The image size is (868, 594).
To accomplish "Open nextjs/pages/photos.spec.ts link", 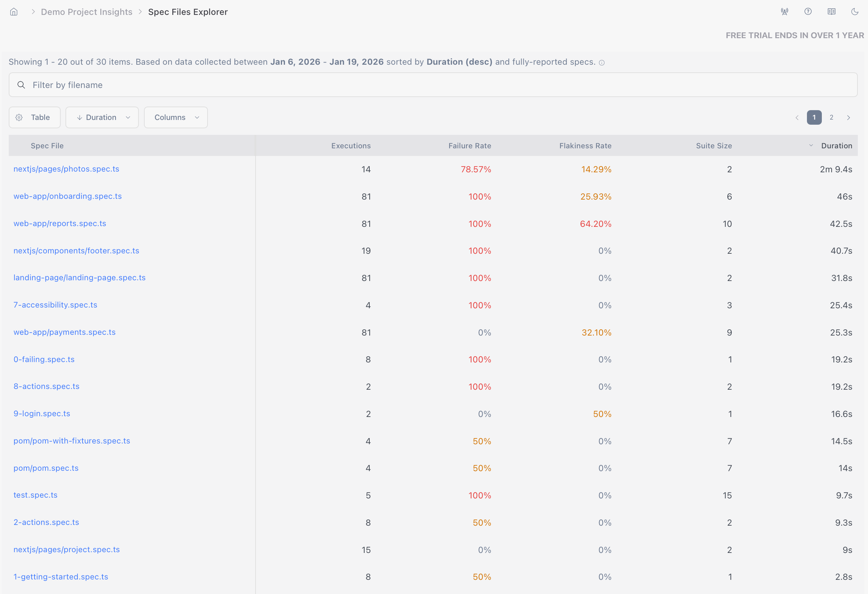I will click(x=67, y=169).
